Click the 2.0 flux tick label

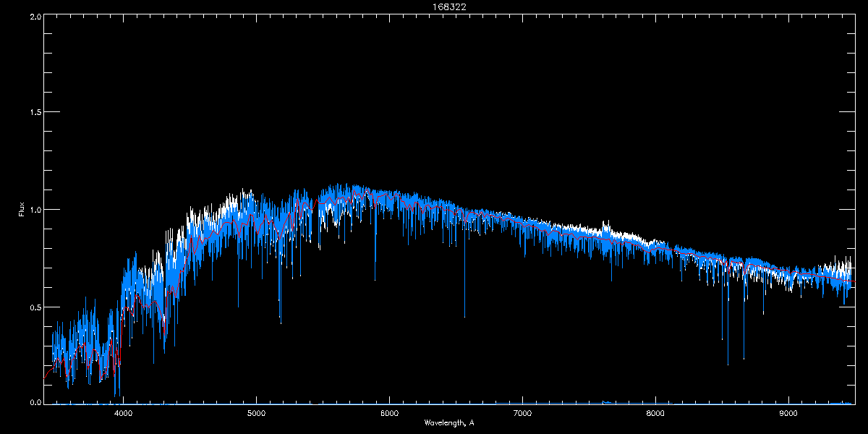pyautogui.click(x=34, y=15)
